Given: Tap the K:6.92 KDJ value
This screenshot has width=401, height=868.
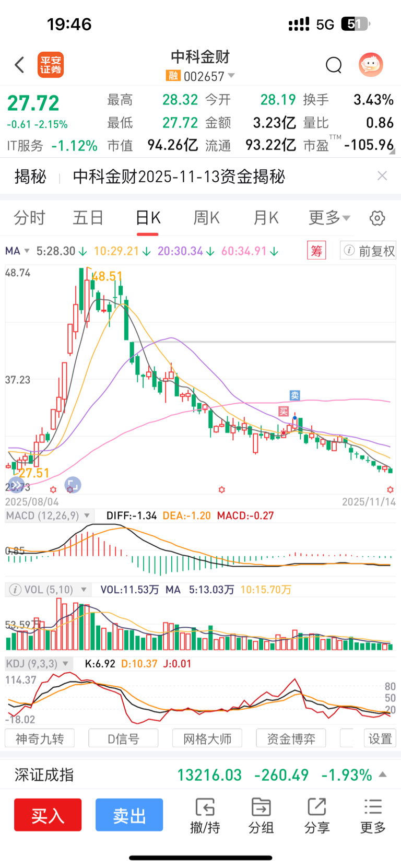Looking at the screenshot, I should click(x=100, y=664).
